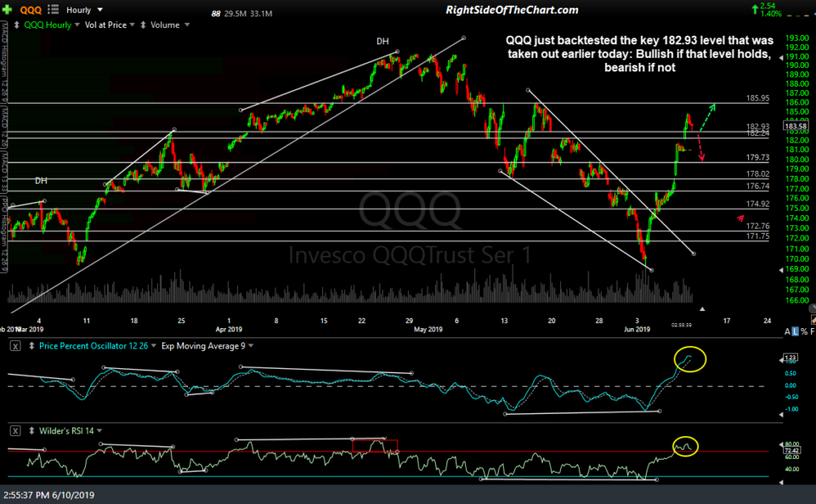Click the red down-arrow marker near the 172.76 level
Screen dimensions: 816x504
pos(742,218)
